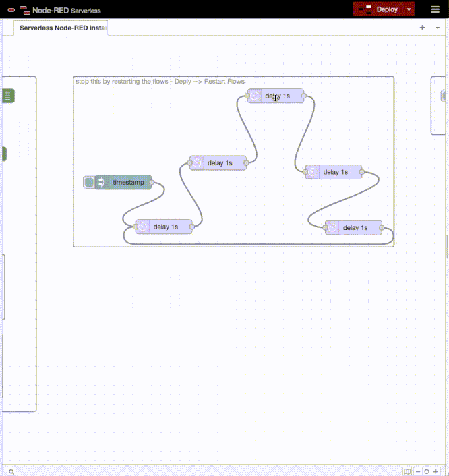Click the green node at left edge
449x476 pixels.
click(x=8, y=96)
